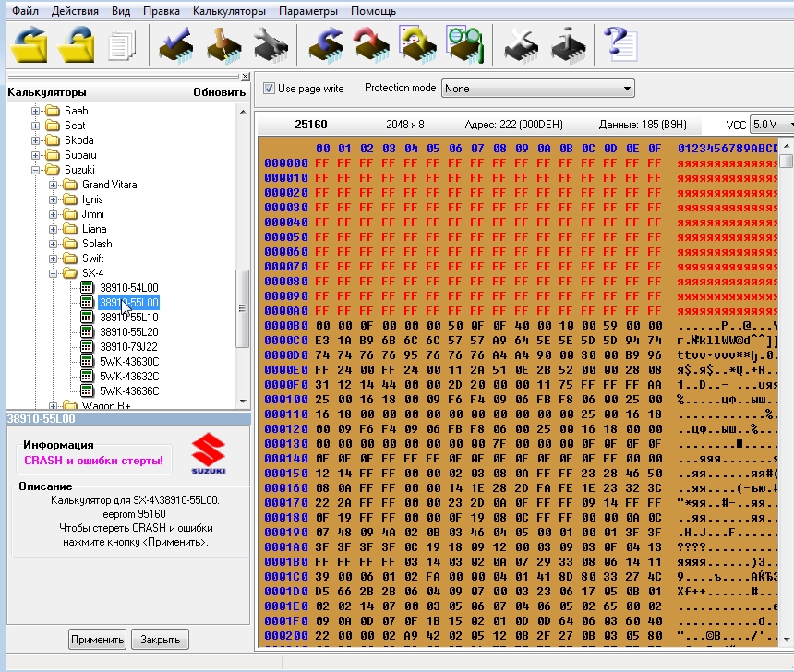The image size is (794, 672).
Task: Select the Swift folder label
Action: coord(93,258)
